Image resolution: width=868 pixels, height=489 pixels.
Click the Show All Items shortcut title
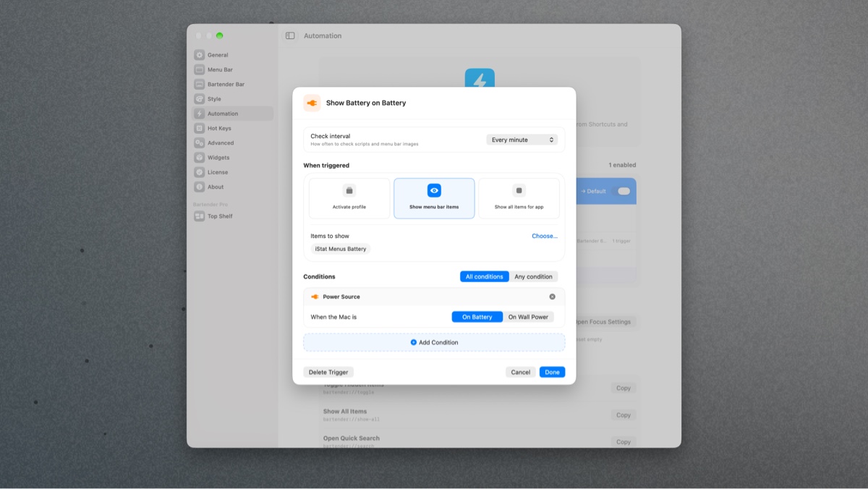[345, 412]
